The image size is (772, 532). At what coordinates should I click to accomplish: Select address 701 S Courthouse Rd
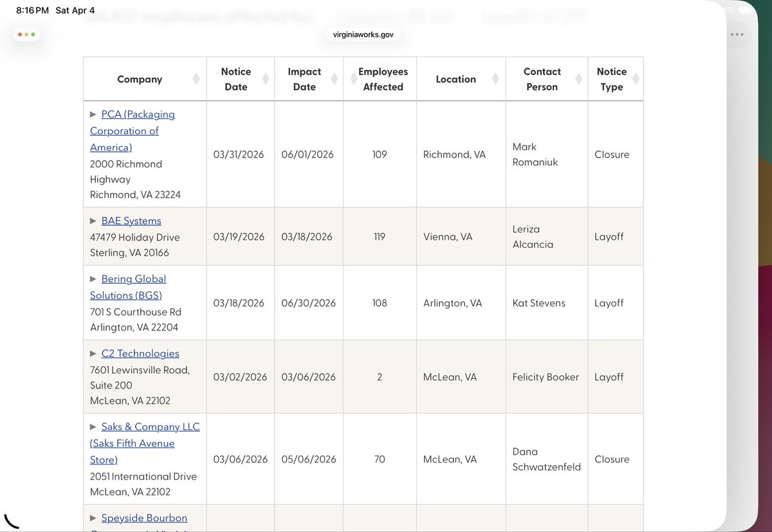click(x=136, y=312)
